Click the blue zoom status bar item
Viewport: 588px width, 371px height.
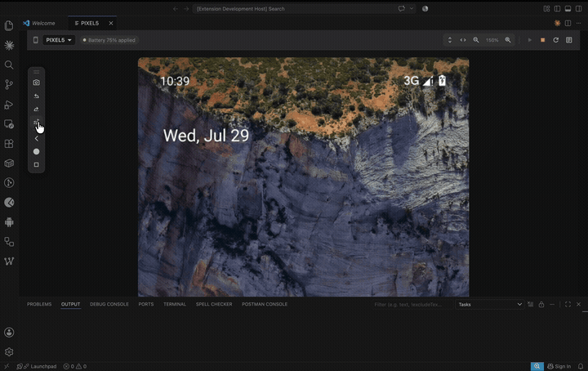(x=537, y=366)
